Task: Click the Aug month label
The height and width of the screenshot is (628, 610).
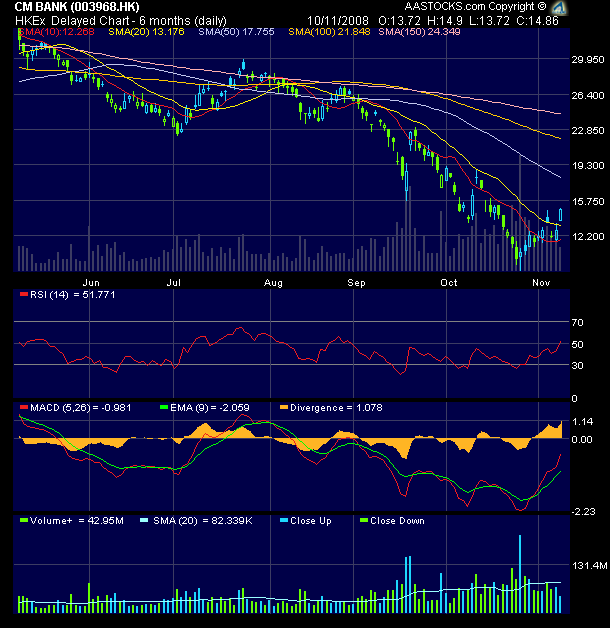Action: click(273, 283)
